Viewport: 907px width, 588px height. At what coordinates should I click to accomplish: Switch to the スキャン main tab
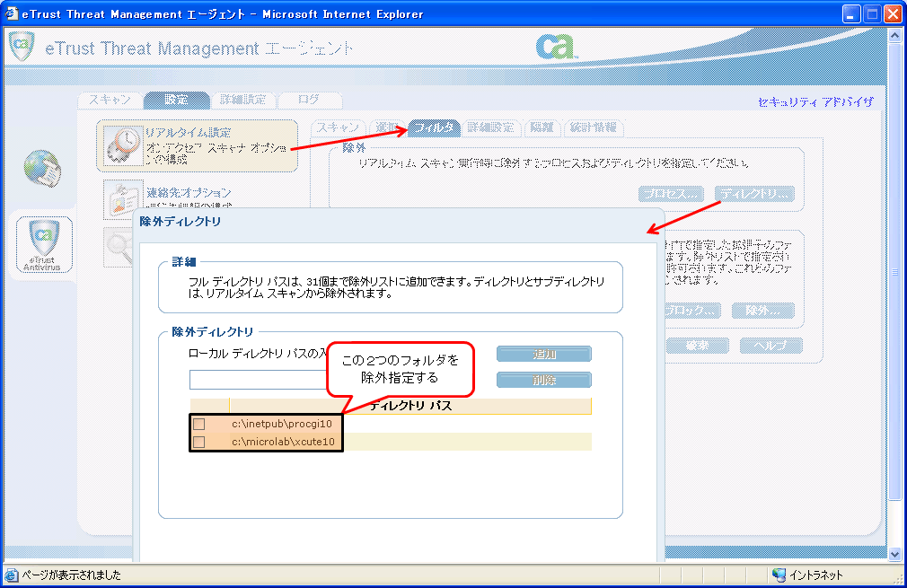110,100
